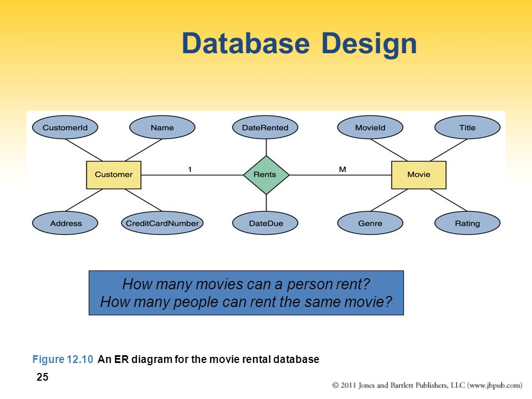Select the CustomerId attribute oval
Image resolution: width=532 pixels, height=399 pixels.
[x=65, y=127]
